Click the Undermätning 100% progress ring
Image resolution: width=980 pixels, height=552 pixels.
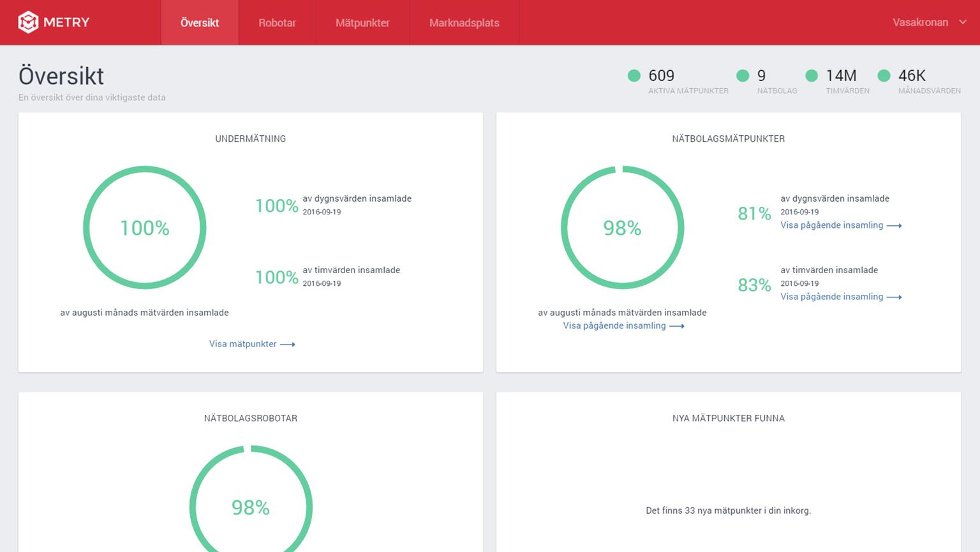coord(145,228)
